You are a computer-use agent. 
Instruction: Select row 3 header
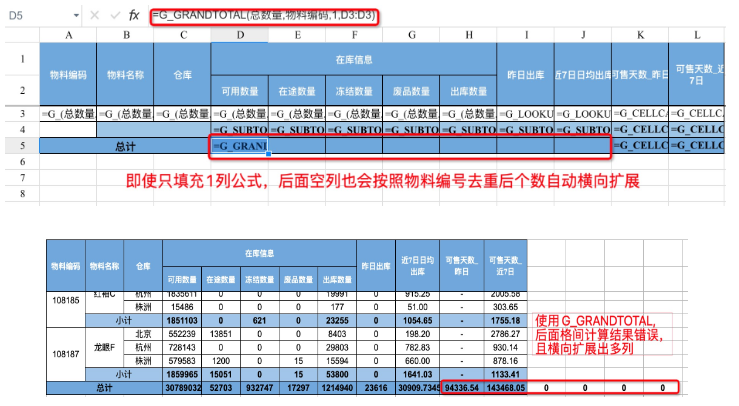[22, 114]
